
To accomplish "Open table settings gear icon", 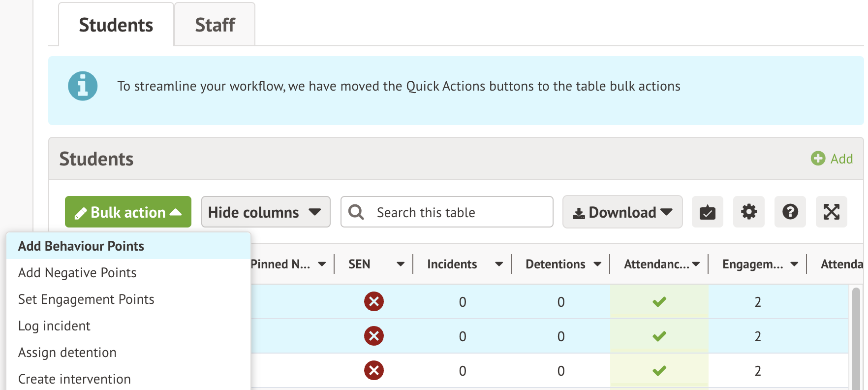I will (x=748, y=212).
